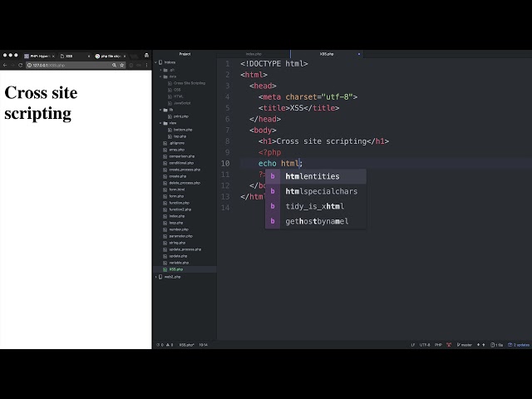This screenshot has width=532, height=399.
Task: Click the zoom magnifier icon in address bar
Action: pyautogui.click(x=115, y=65)
